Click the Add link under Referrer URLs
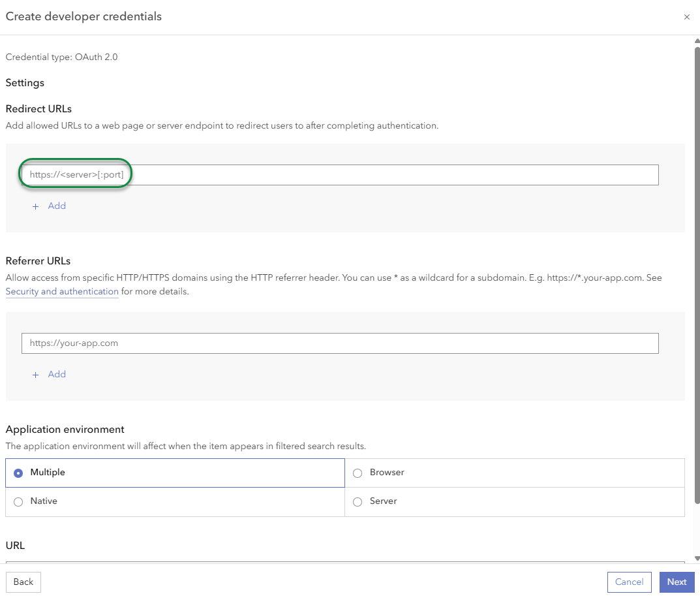 57,374
